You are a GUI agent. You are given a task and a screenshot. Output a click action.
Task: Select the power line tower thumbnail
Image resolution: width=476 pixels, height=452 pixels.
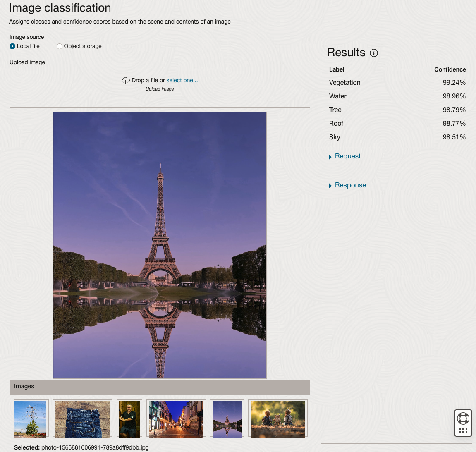coord(31,419)
